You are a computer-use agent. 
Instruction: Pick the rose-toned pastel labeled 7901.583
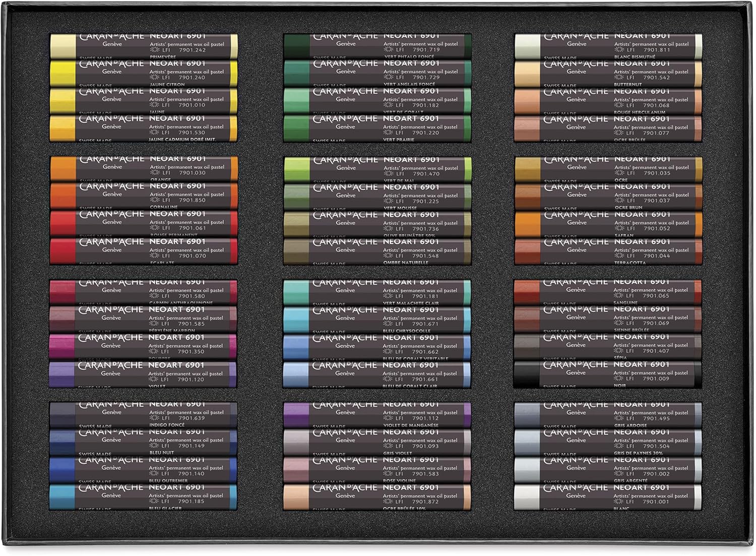coord(377,470)
